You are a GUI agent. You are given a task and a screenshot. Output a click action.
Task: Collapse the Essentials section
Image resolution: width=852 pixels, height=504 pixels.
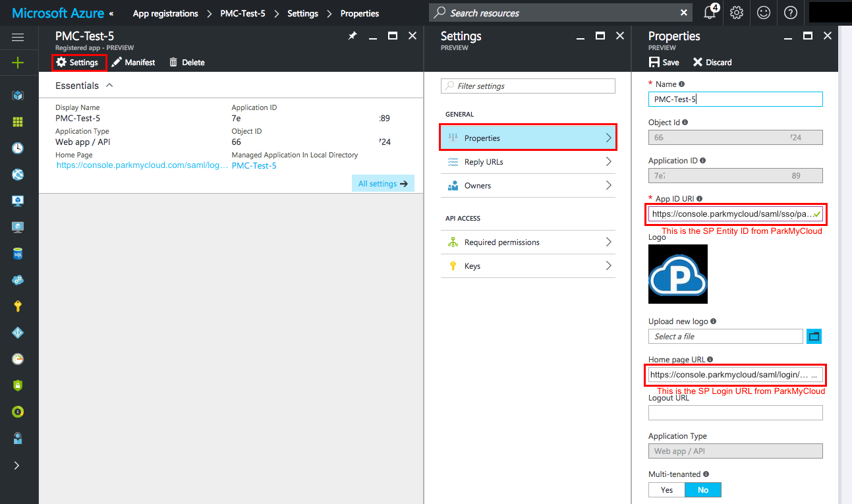(x=109, y=86)
